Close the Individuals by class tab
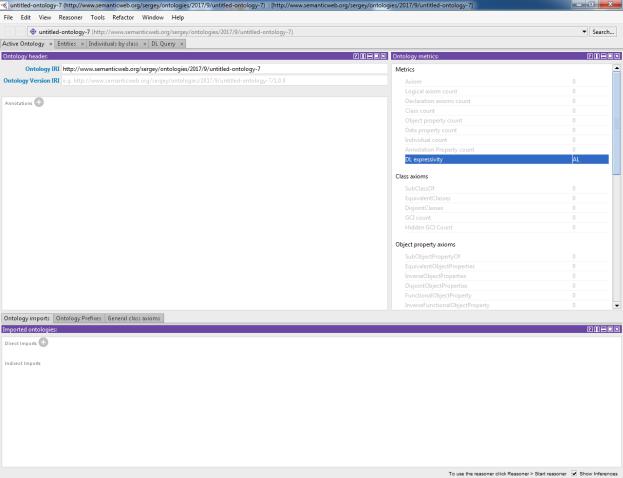The height and width of the screenshot is (478, 623). pyautogui.click(x=145, y=44)
